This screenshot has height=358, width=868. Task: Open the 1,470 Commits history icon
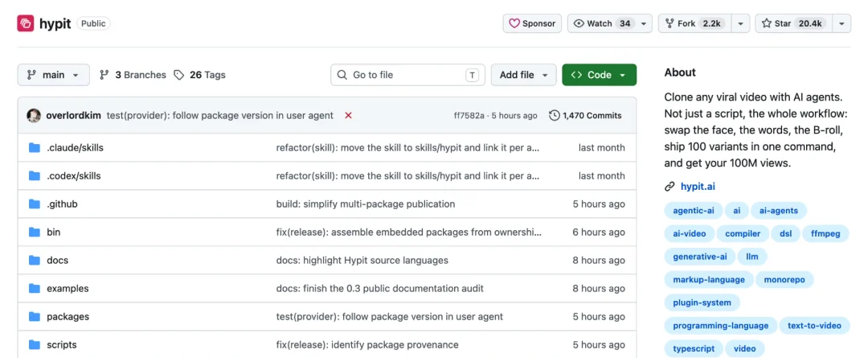coord(554,115)
